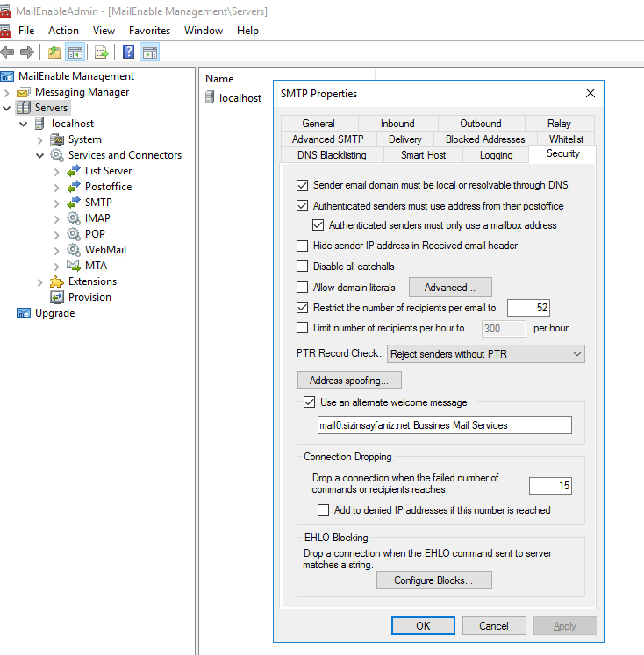Click the MailEnable Management root icon
The height and width of the screenshot is (655, 644).
click(x=7, y=76)
